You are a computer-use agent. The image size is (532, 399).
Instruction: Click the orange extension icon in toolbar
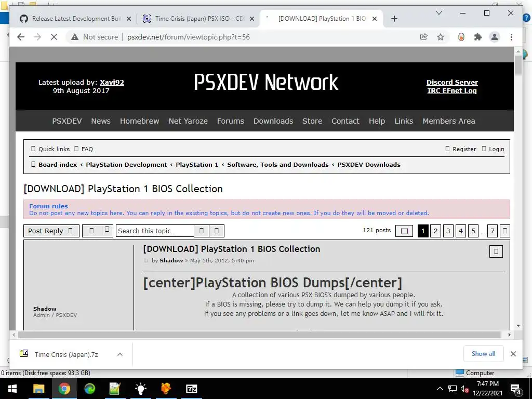[x=461, y=37]
